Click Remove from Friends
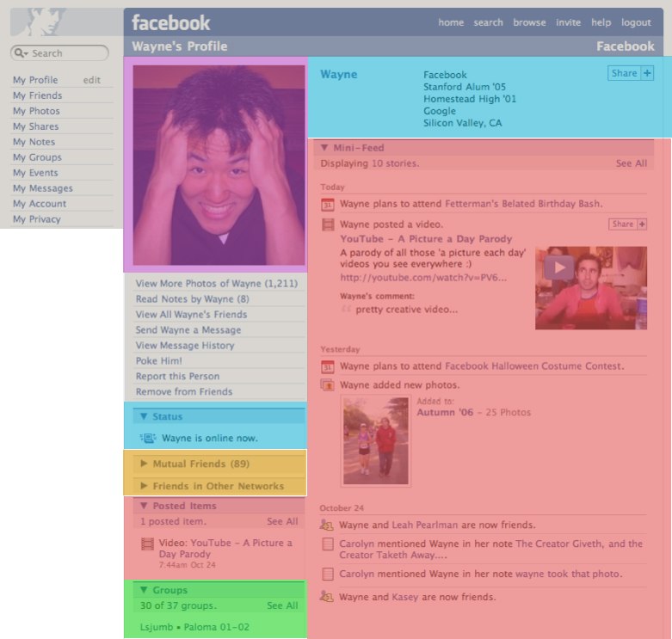672x639 pixels. [x=184, y=391]
